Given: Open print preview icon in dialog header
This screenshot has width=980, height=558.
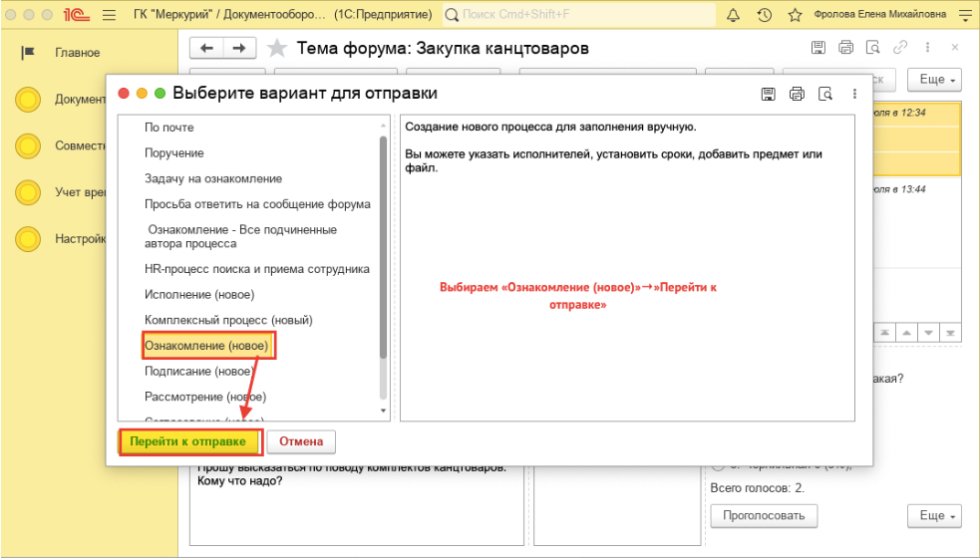Looking at the screenshot, I should coord(824,94).
